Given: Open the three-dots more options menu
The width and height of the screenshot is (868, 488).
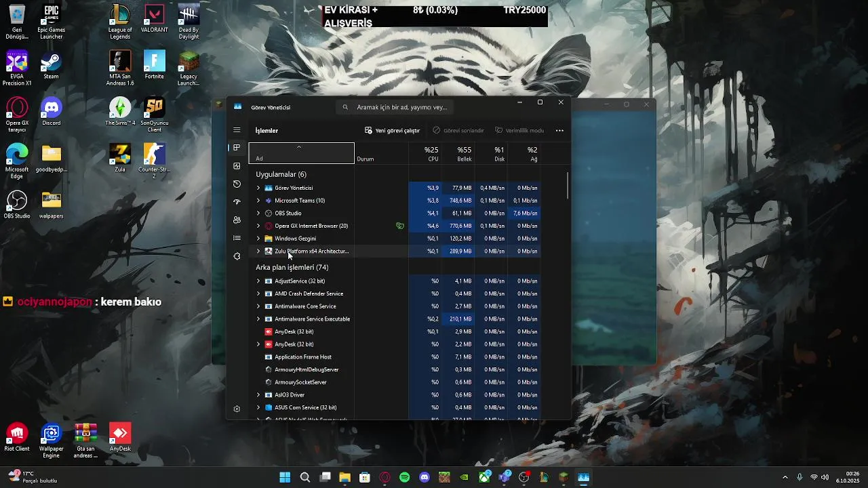Looking at the screenshot, I should (559, 130).
